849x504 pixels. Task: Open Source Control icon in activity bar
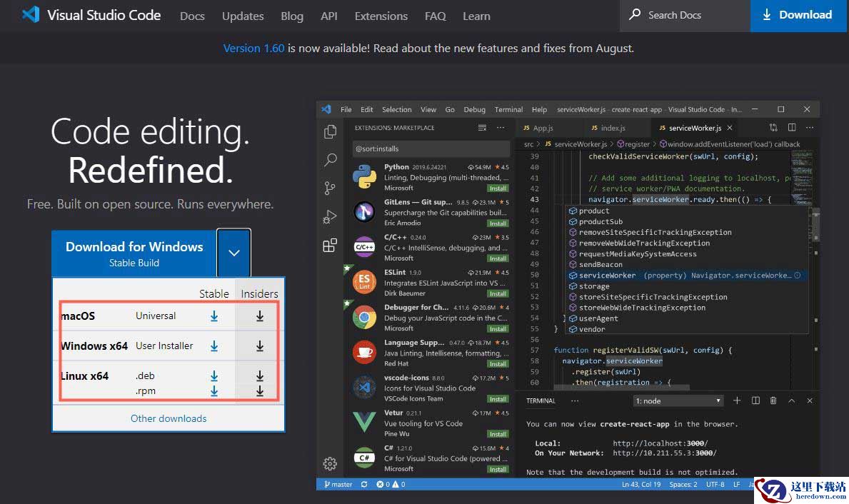coord(330,188)
